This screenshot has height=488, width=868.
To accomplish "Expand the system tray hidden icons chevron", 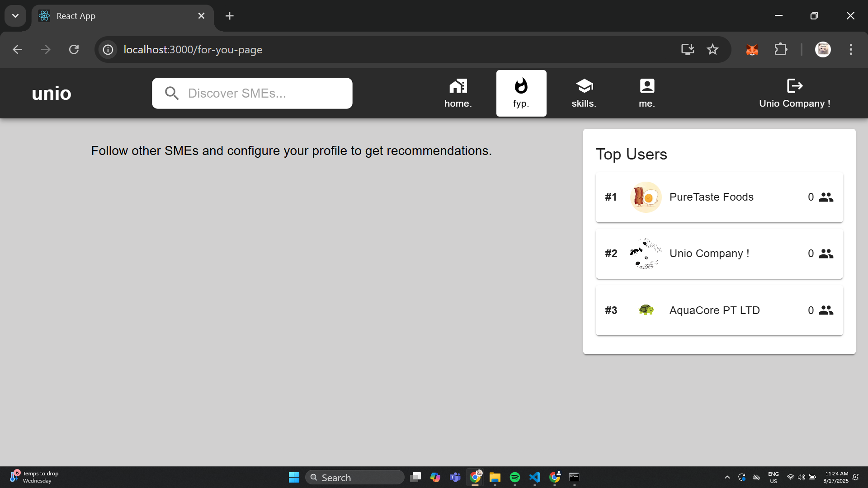I will [727, 477].
